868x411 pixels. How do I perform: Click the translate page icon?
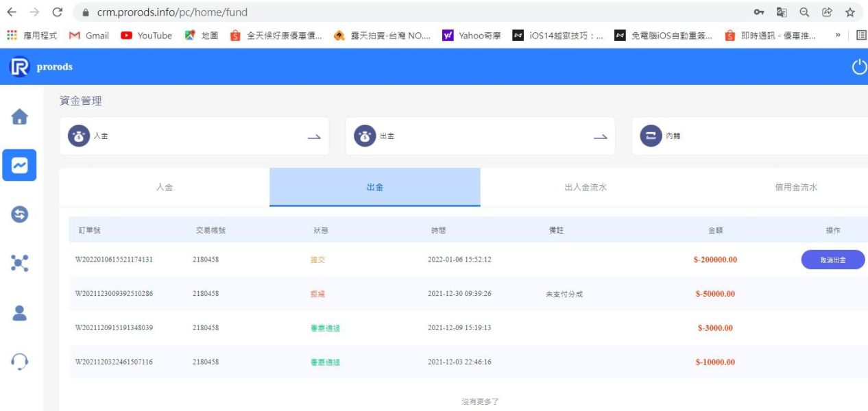tap(782, 12)
